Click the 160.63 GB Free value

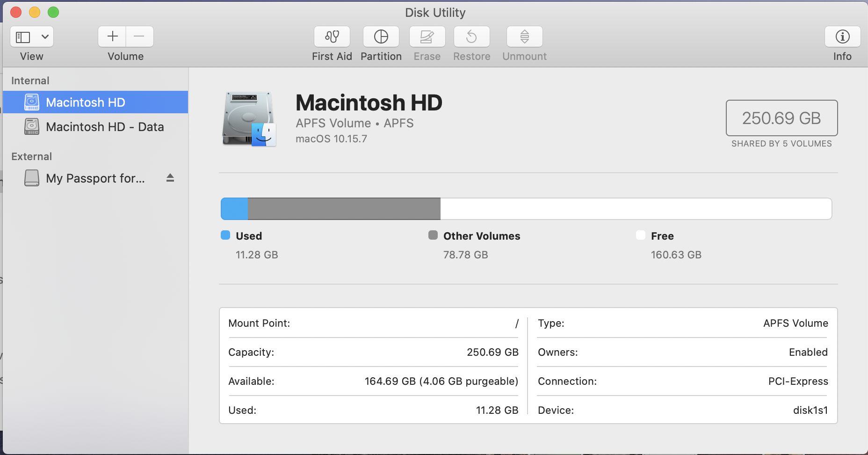[676, 255]
